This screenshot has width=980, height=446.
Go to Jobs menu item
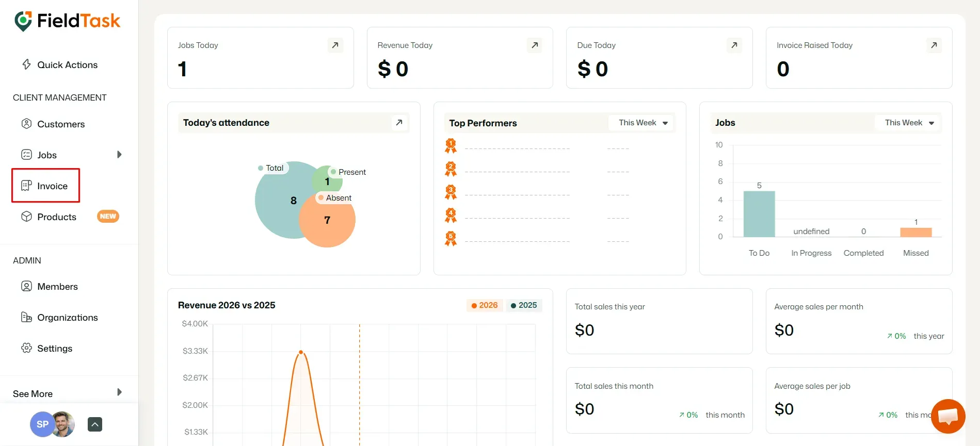tap(47, 155)
